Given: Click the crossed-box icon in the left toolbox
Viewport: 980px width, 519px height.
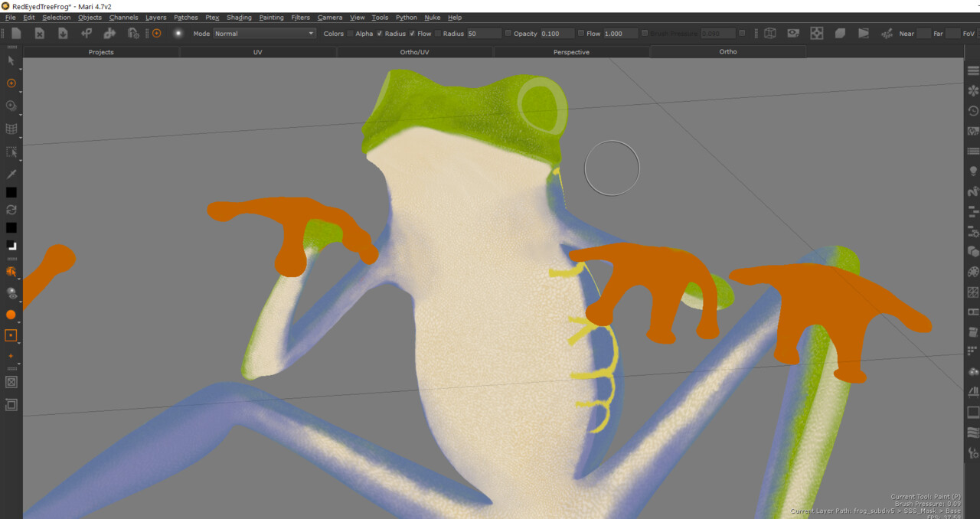Looking at the screenshot, I should 11,381.
